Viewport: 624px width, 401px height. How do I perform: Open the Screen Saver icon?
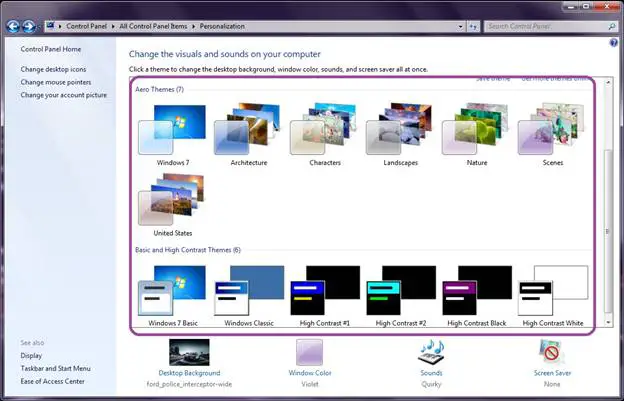point(552,352)
